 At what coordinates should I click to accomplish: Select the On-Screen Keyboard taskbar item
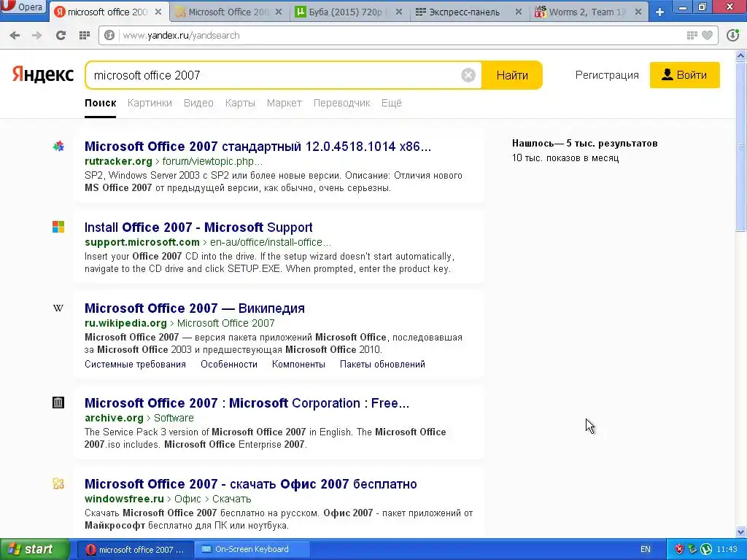[252, 549]
